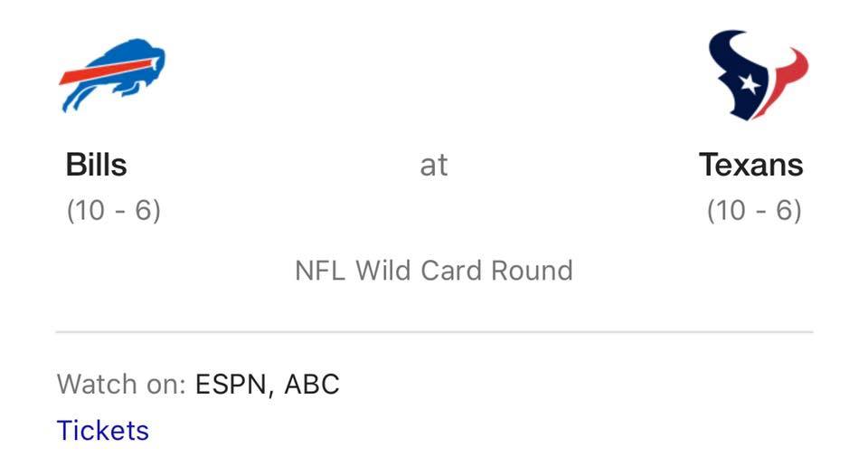Select the Bills (10 - 6) record
868x467 pixels.
113,210
